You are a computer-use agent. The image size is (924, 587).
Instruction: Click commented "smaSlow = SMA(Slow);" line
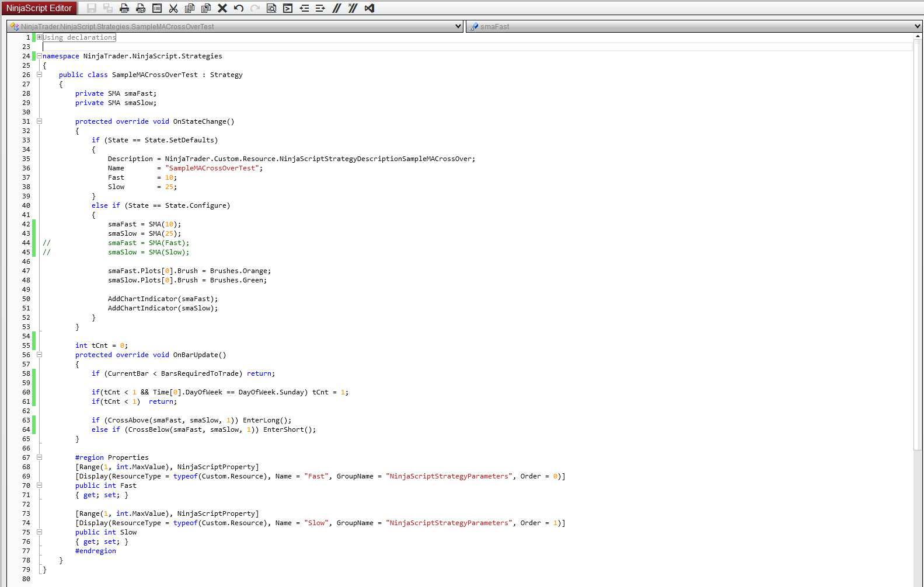pos(148,252)
